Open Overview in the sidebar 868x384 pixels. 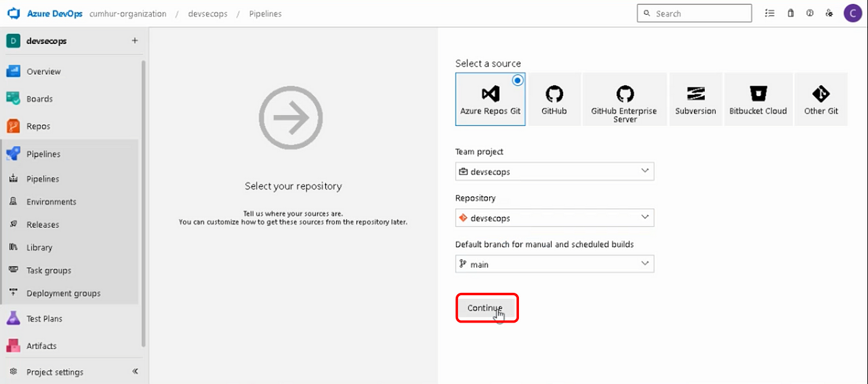pyautogui.click(x=43, y=71)
